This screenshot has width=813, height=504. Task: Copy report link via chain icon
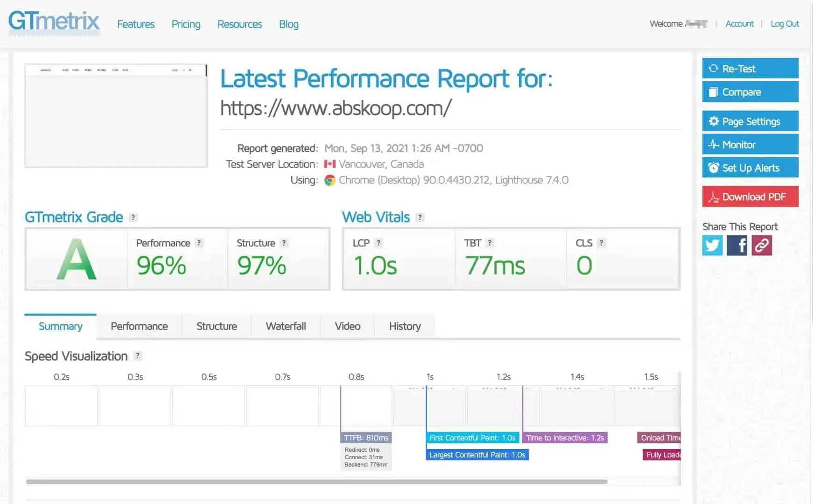tap(762, 245)
